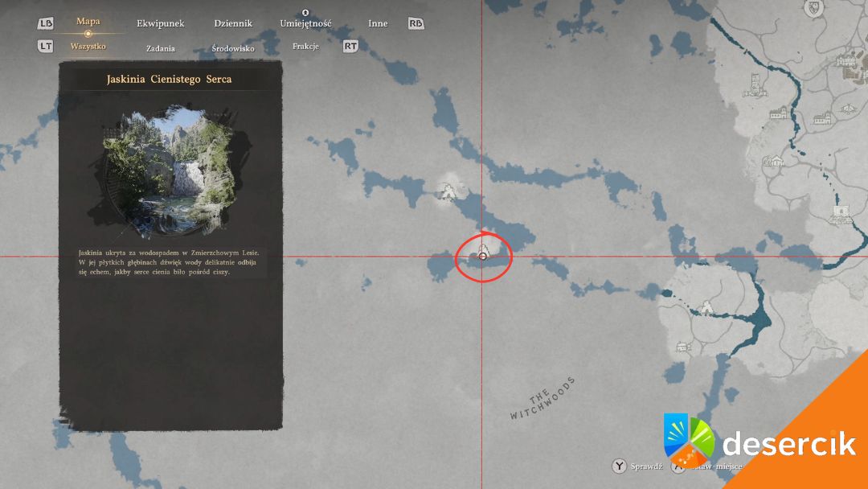Open the Ekwipunek tab
This screenshot has width=868, height=489.
click(x=160, y=23)
